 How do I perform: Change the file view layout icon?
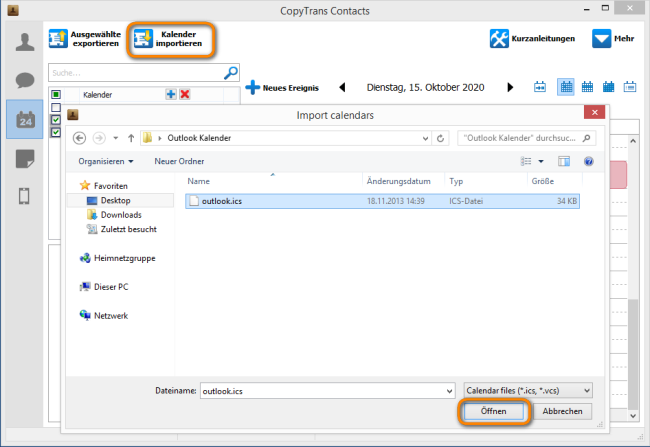[x=526, y=161]
